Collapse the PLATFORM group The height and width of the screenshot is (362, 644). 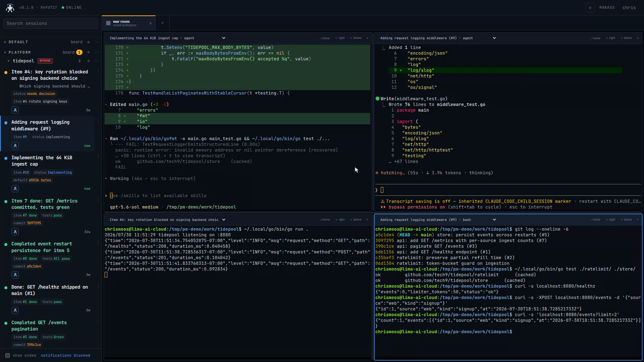5,52
